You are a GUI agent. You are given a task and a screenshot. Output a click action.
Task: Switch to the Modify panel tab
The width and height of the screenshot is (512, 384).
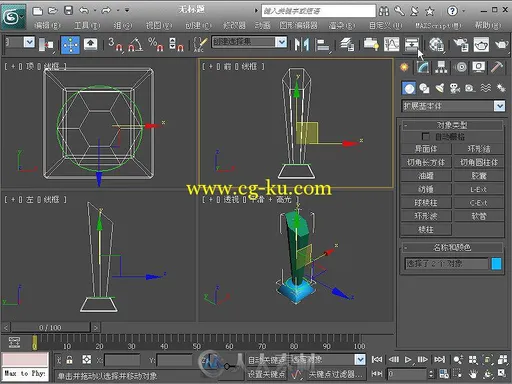423,67
